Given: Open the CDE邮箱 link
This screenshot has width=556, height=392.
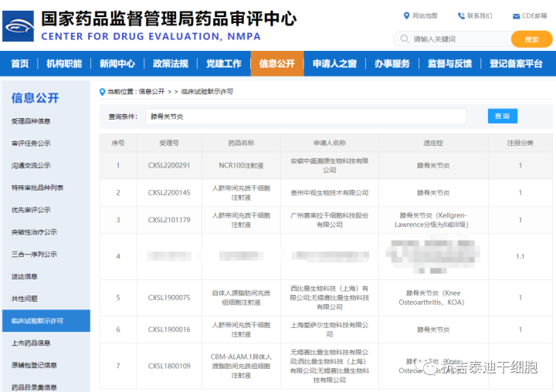Looking at the screenshot, I should tap(534, 15).
